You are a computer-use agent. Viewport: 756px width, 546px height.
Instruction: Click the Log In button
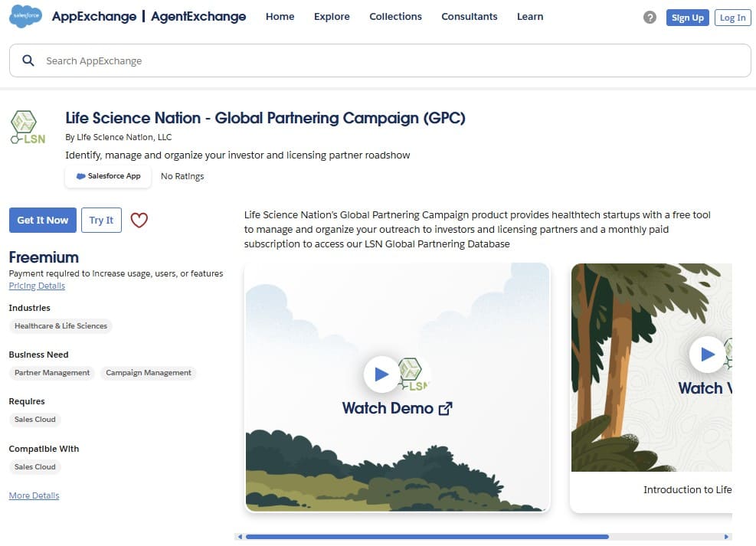732,18
